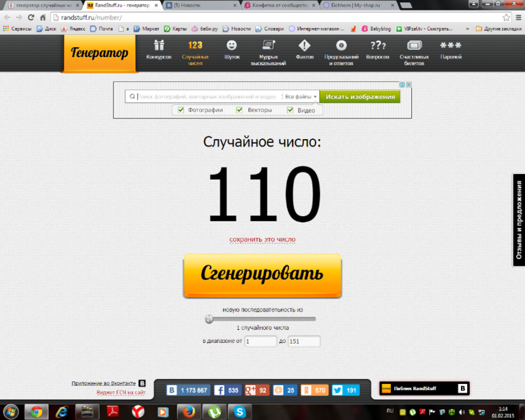This screenshot has width=525, height=420.
Task: Switch to the Новости browser tab
Action: [x=198, y=5]
